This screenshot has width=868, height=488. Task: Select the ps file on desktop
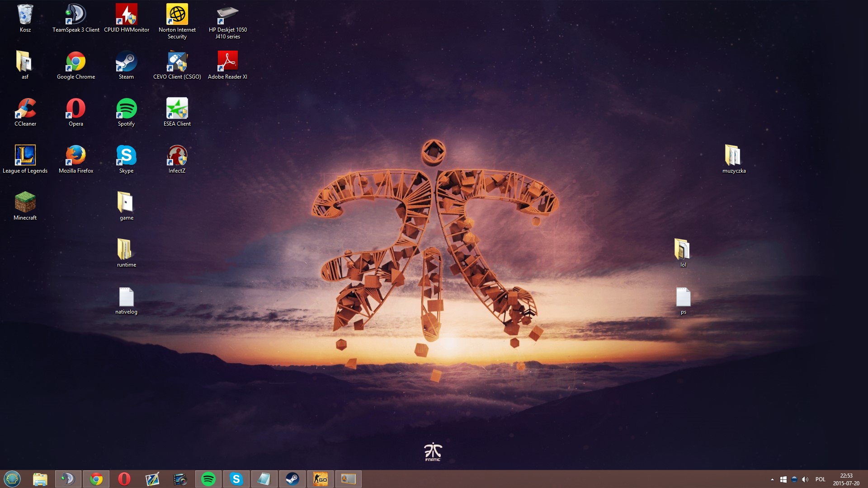(683, 300)
